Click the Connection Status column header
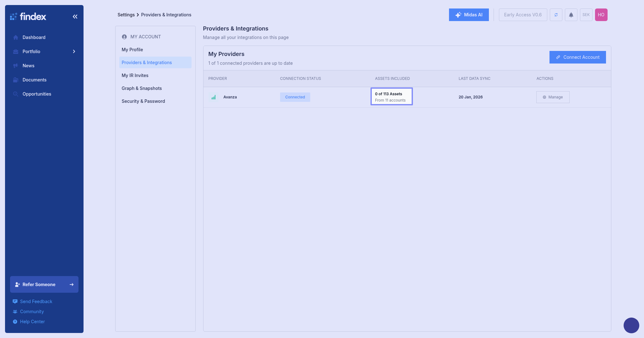Screen dimensions: 644x338 click(x=300, y=79)
